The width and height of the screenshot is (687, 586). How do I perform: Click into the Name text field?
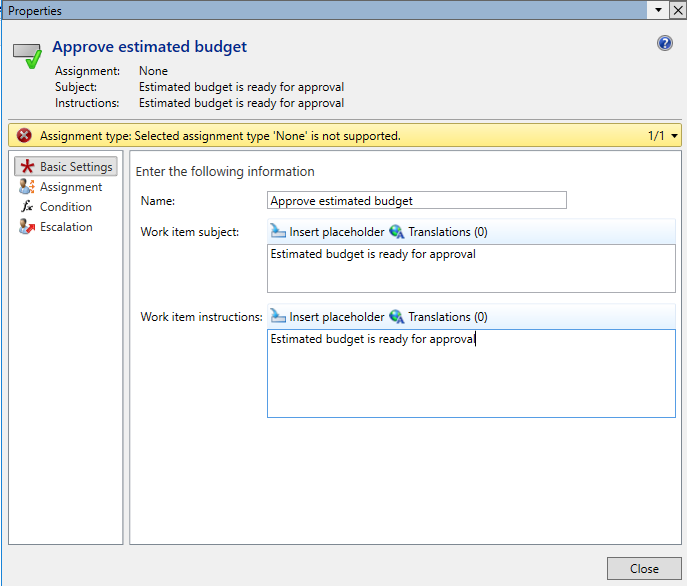tap(416, 201)
